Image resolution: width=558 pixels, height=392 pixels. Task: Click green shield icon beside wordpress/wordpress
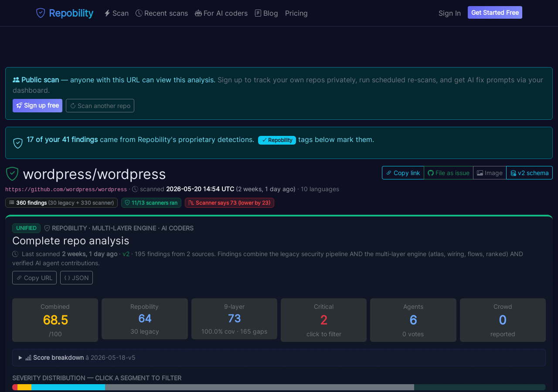coord(12,174)
